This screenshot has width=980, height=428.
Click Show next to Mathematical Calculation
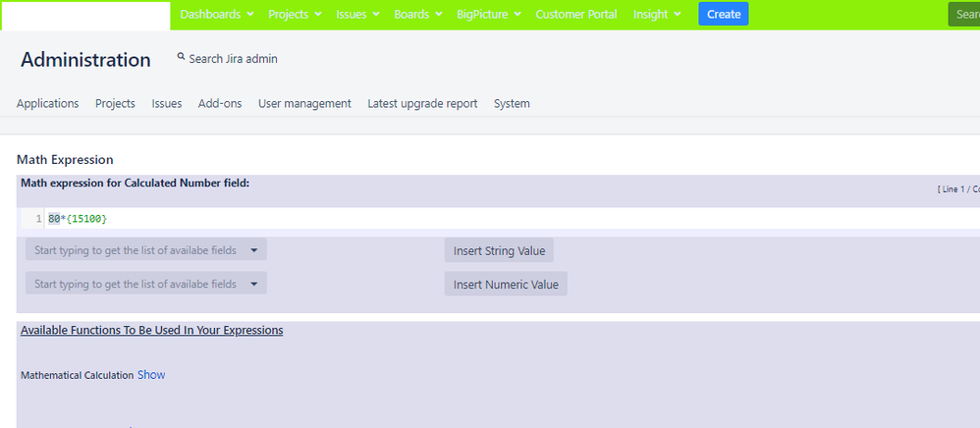pos(151,375)
